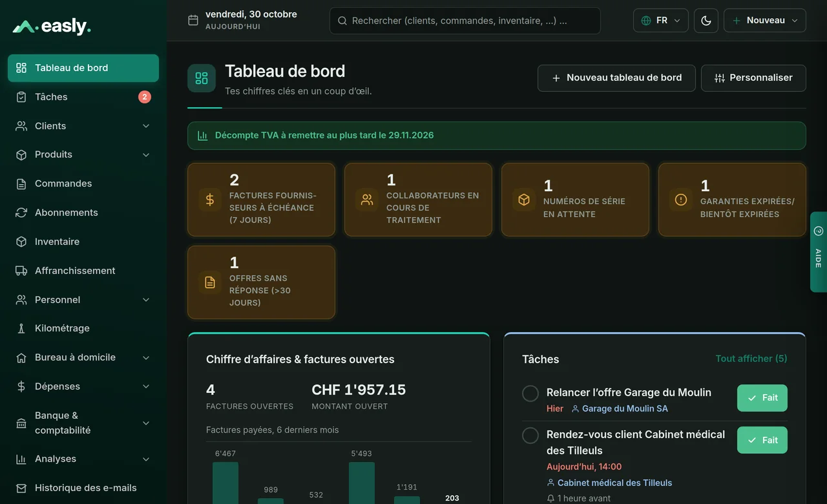Click the easly logo
Viewport: 827px width, 504px height.
52,26
